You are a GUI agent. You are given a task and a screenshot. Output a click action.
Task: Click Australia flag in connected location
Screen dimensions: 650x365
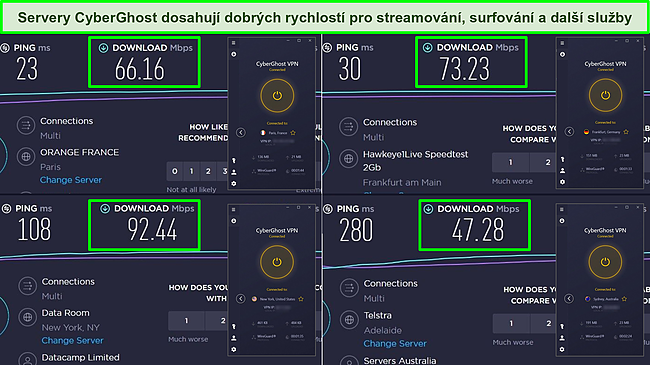(588, 299)
